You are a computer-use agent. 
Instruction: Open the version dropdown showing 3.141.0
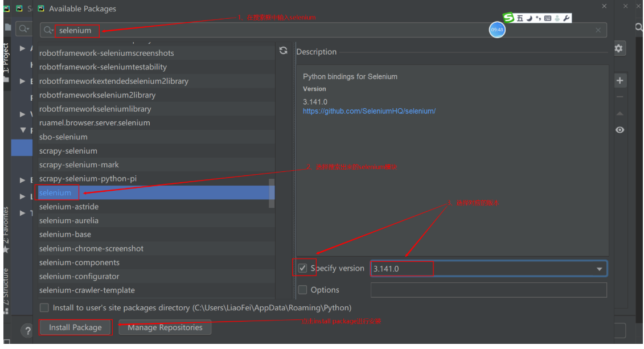(x=489, y=269)
